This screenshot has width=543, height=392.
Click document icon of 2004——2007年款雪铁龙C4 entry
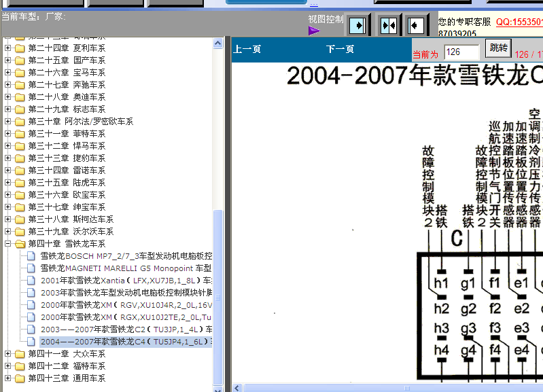pos(31,342)
